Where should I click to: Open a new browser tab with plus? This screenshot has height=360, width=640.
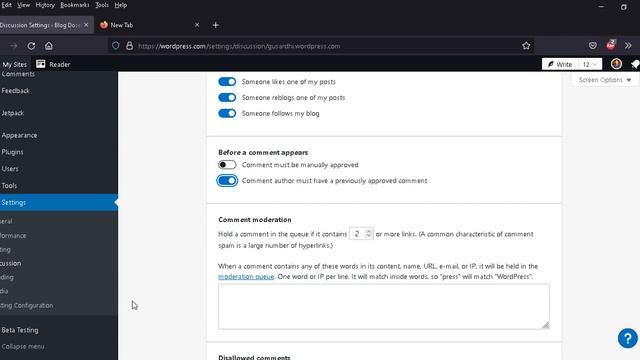(x=216, y=25)
